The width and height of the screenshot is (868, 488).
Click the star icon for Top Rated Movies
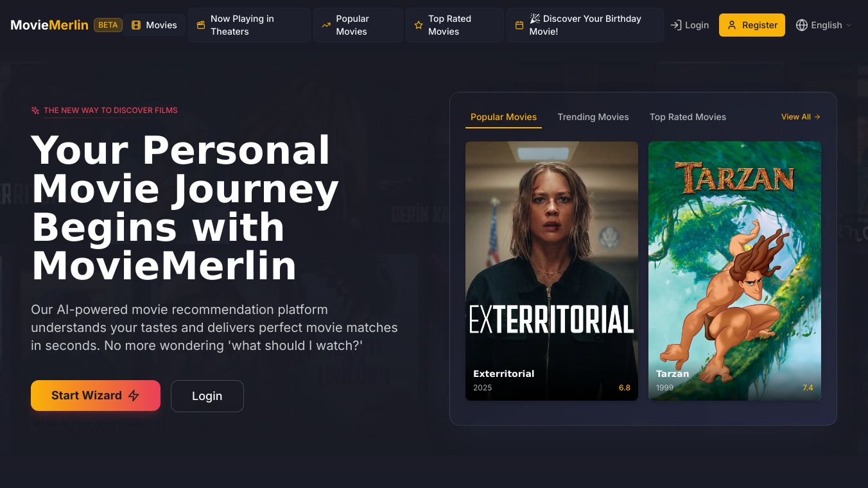[x=419, y=25]
